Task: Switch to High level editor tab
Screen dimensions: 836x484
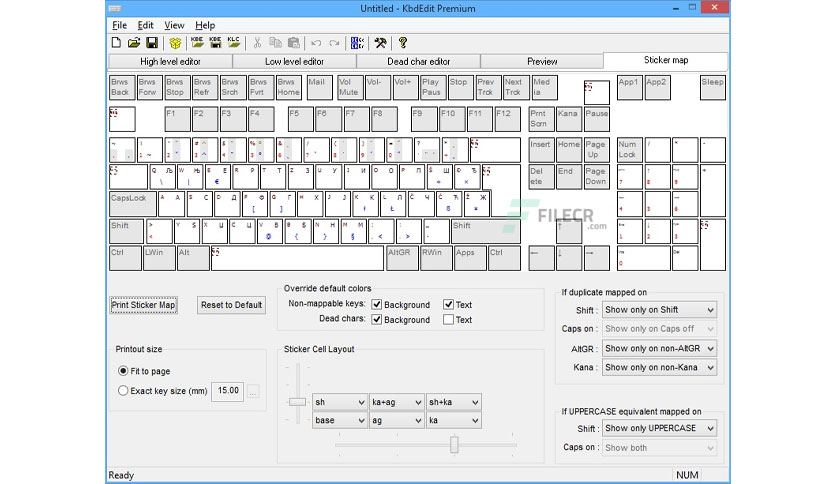Action: coord(170,61)
